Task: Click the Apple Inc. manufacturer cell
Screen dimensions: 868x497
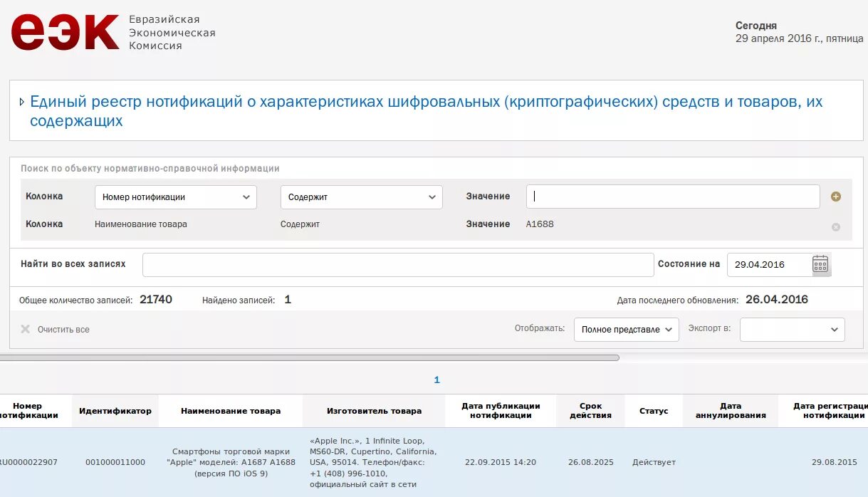Action: coord(374,462)
